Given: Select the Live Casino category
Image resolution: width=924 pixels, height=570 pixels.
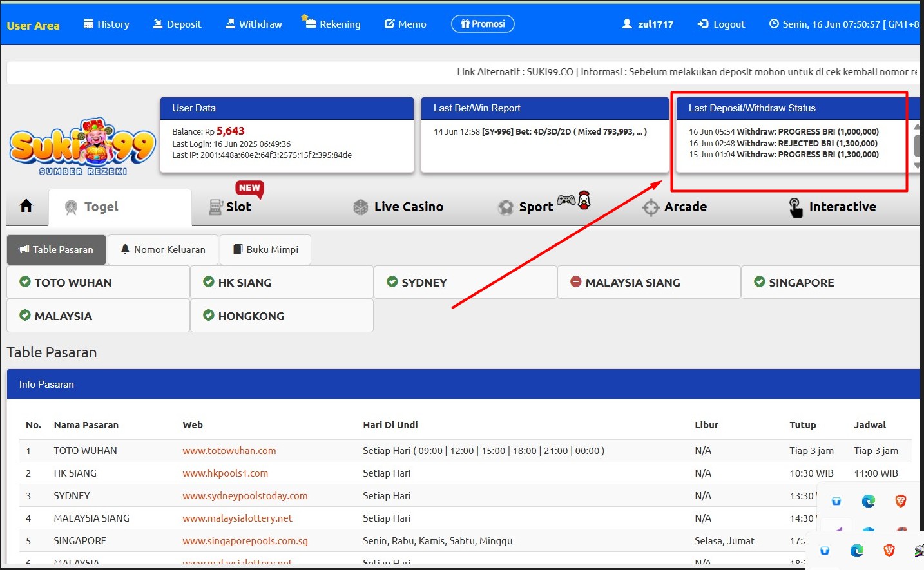Looking at the screenshot, I should click(398, 207).
